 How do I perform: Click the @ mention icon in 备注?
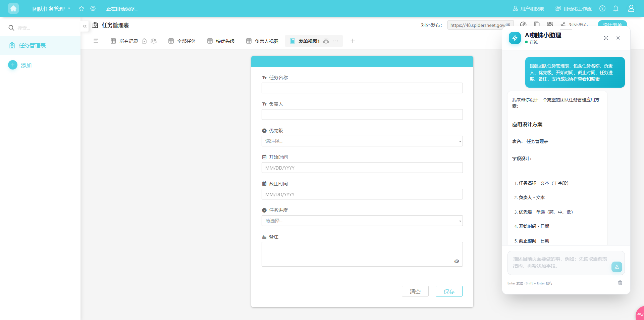457,261
